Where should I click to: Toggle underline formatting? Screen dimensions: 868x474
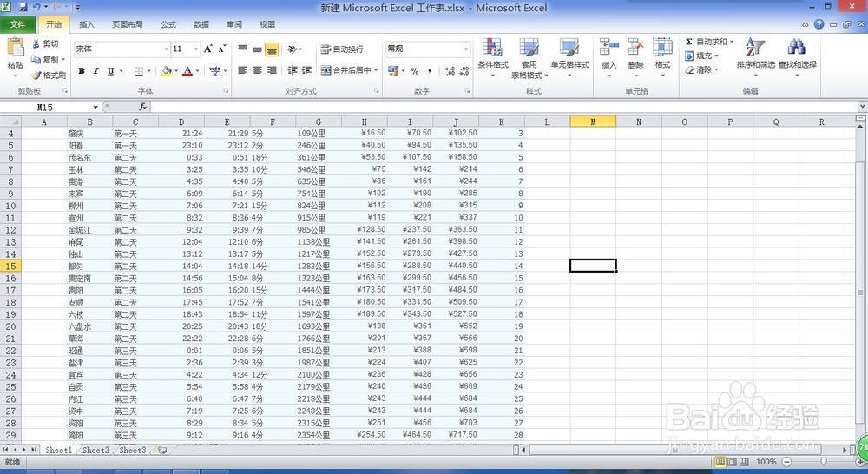pyautogui.click(x=111, y=71)
